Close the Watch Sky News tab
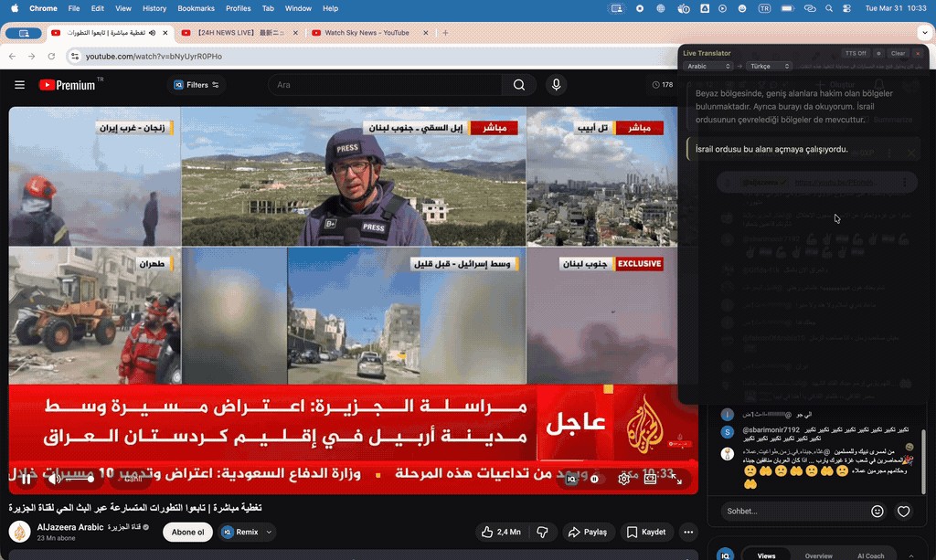This screenshot has width=936, height=560. 426,33
